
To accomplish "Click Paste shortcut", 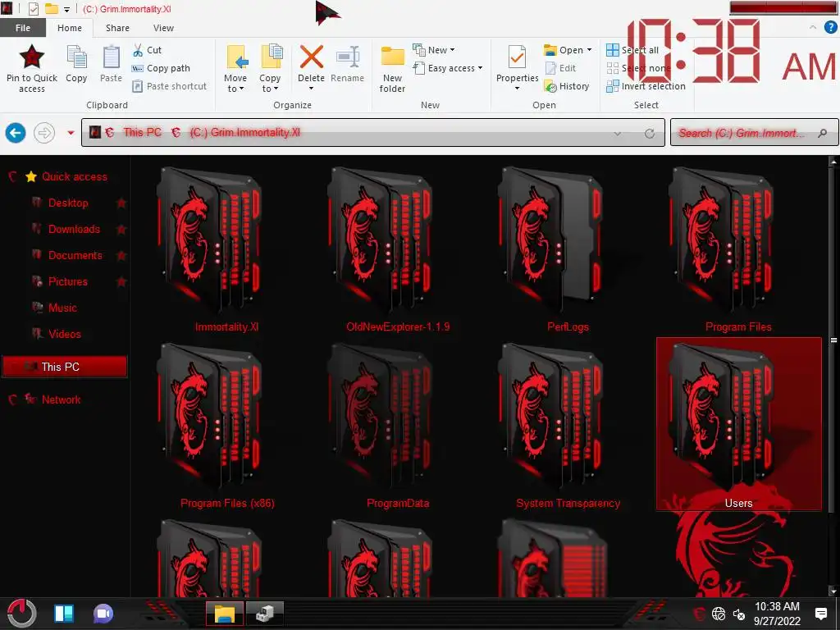I will click(x=169, y=85).
